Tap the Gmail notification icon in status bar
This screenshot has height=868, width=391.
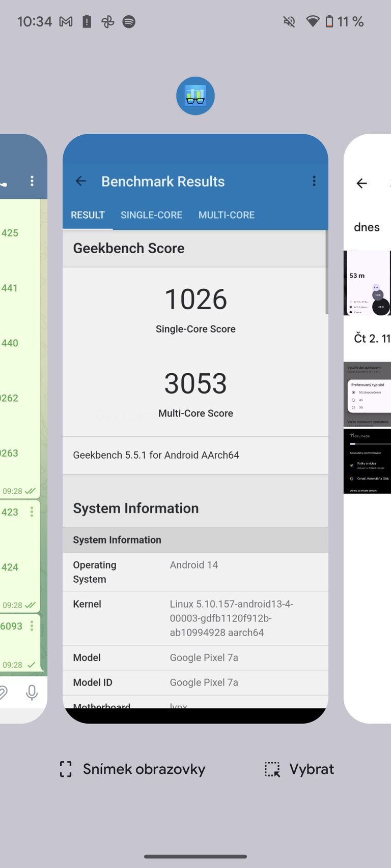coord(66,22)
